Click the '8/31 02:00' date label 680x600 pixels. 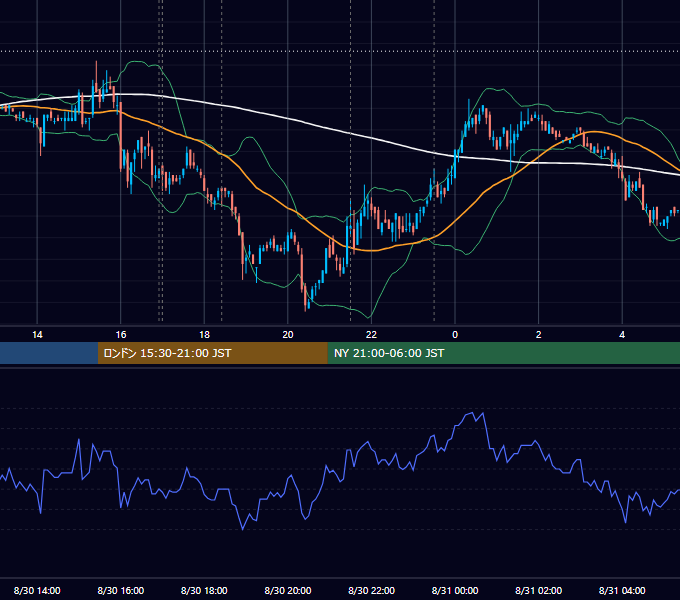click(x=539, y=590)
